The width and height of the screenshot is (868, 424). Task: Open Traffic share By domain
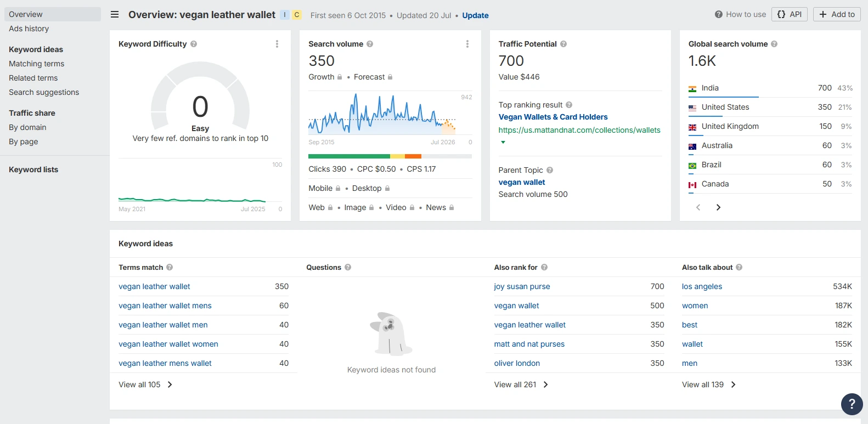point(27,127)
